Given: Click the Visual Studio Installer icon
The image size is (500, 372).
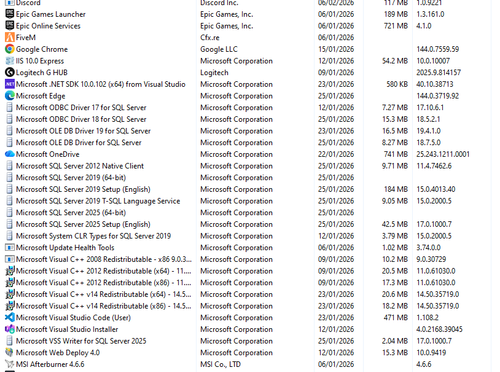Looking at the screenshot, I should point(10,329).
